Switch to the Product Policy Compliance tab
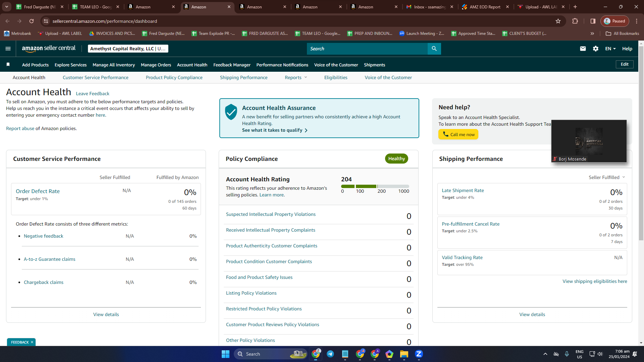This screenshot has height=362, width=644. point(174,77)
